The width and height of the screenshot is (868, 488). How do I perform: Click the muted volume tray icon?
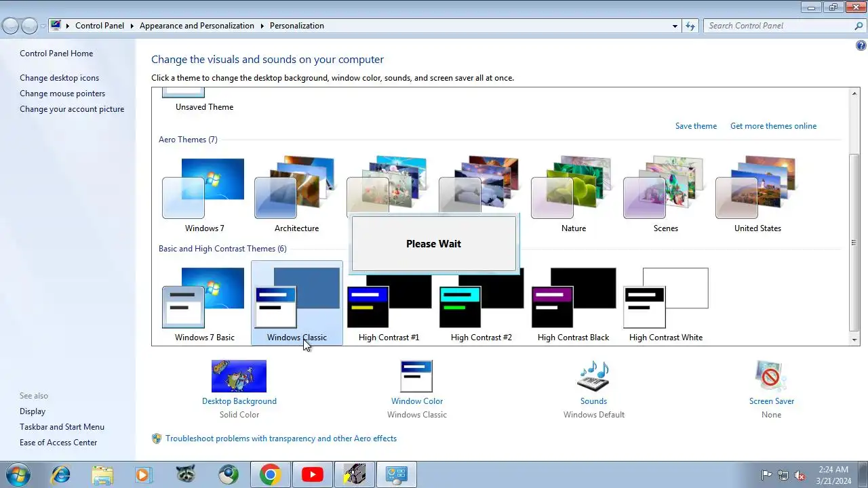(x=800, y=475)
